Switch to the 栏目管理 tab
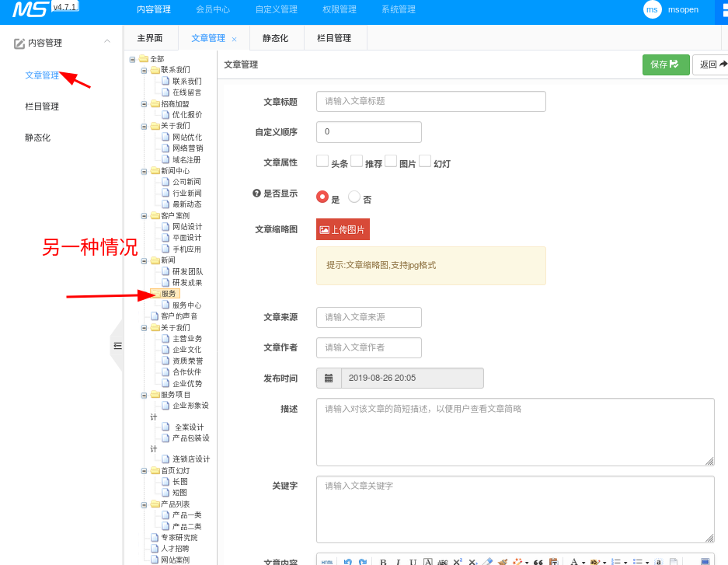Screen dimensions: 728x565 [x=334, y=38]
